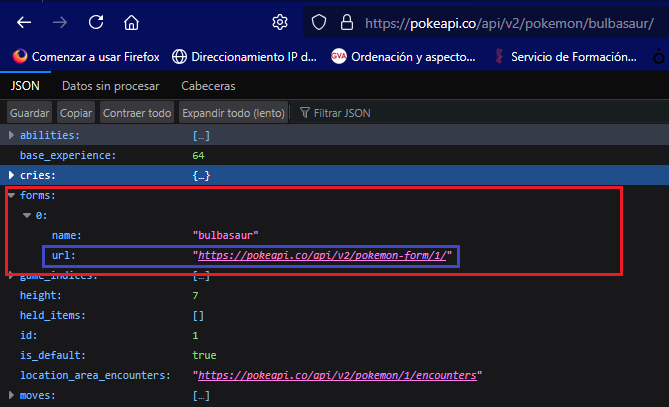Switch to the Datos sin procesar tab

click(x=111, y=86)
